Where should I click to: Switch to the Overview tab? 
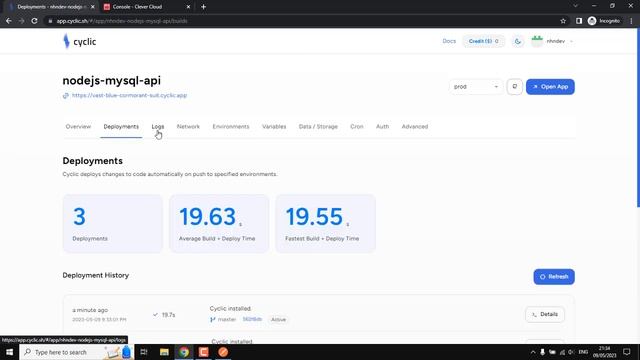78,127
